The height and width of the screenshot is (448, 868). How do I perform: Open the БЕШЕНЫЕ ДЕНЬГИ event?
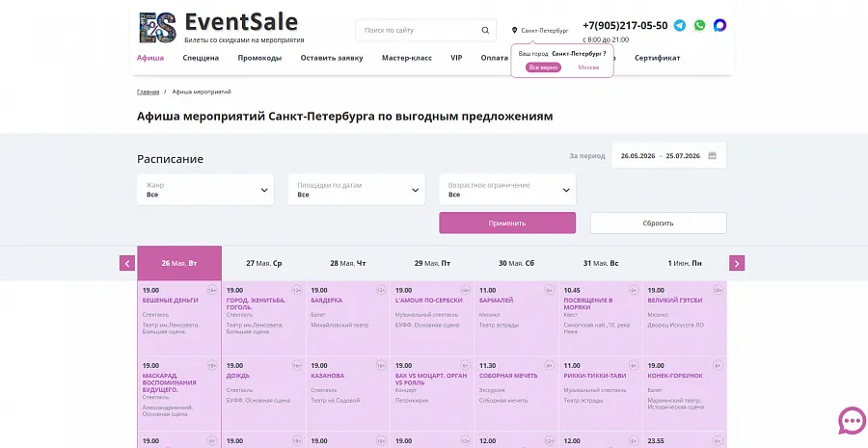point(171,301)
